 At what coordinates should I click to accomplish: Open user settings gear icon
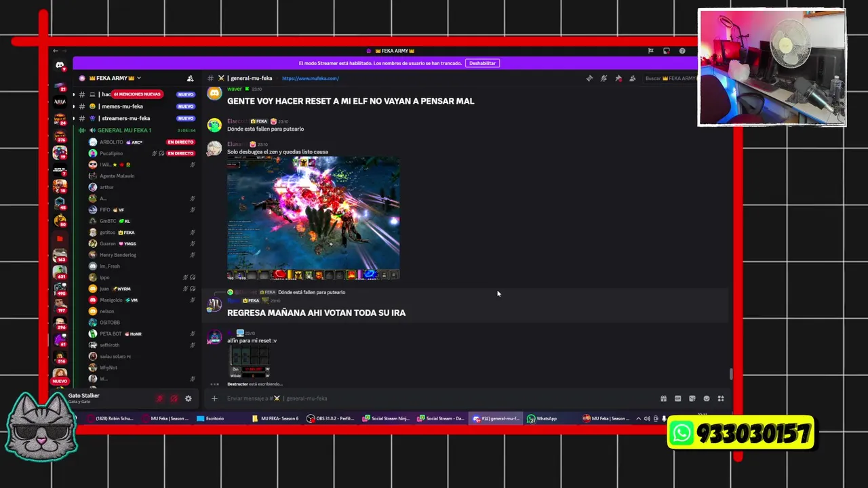click(x=188, y=399)
